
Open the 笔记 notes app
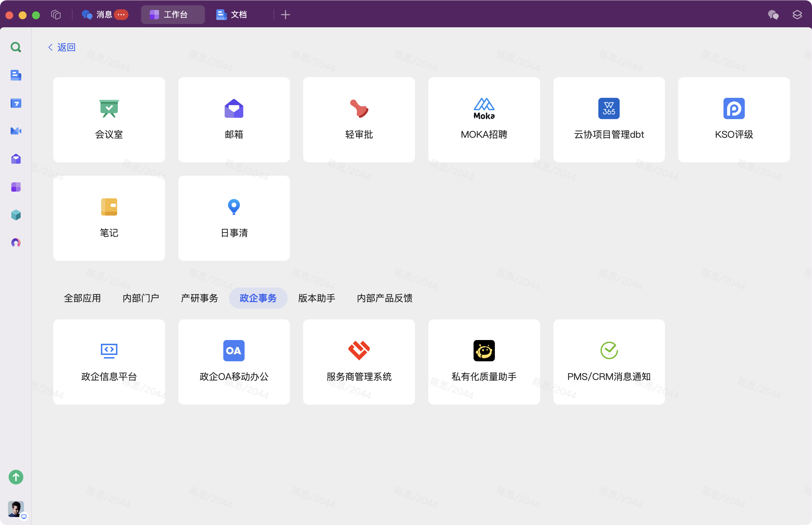coord(109,218)
